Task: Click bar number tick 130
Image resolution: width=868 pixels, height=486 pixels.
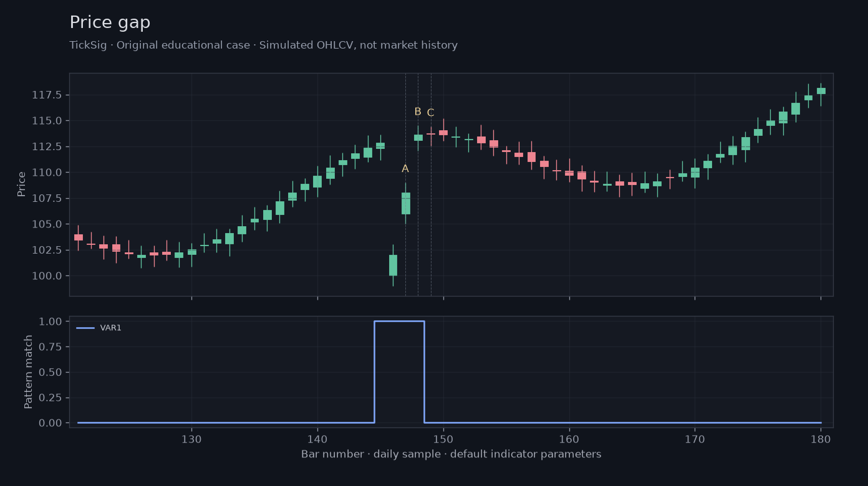Action: click(191, 439)
